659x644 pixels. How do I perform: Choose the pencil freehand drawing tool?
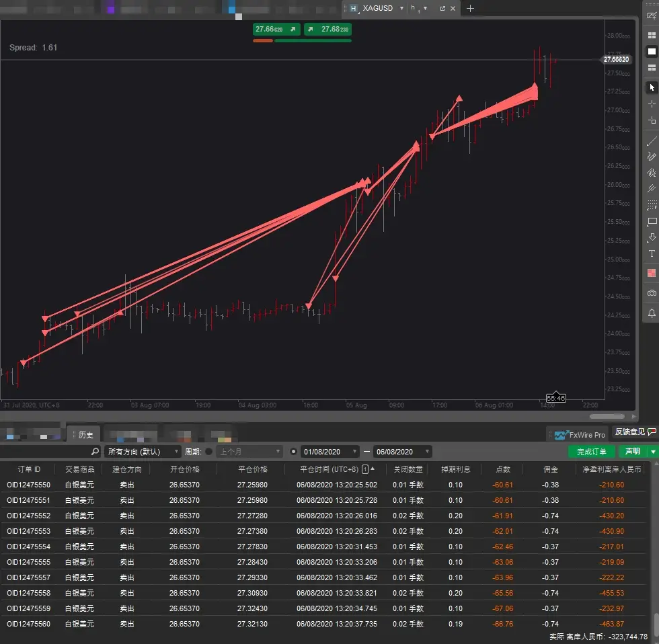(x=652, y=156)
